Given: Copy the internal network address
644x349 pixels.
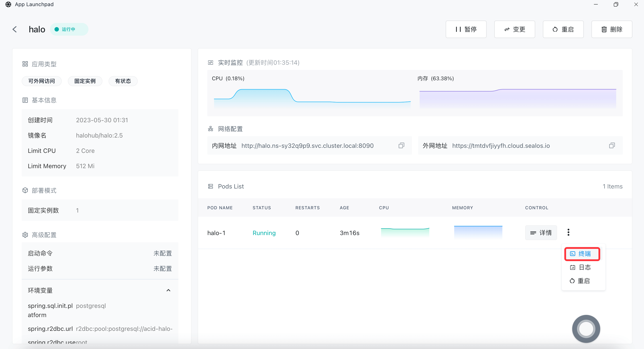Looking at the screenshot, I should [401, 146].
